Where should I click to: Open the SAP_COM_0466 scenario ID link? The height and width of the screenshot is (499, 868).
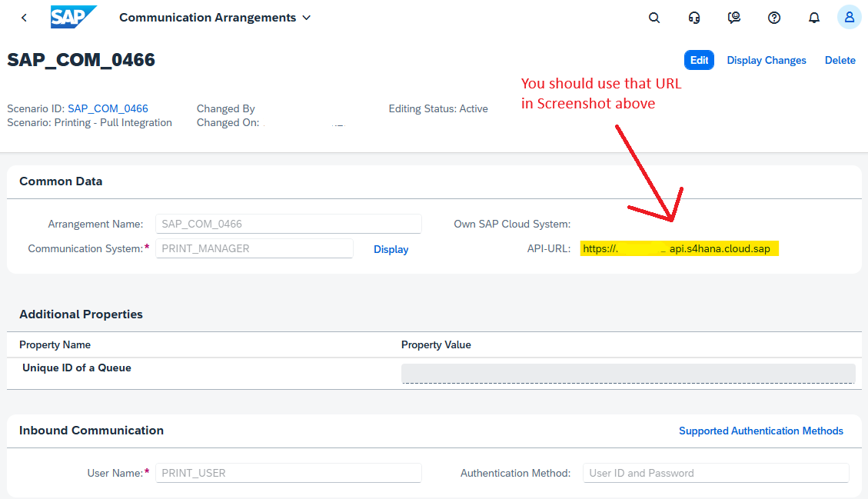(x=108, y=108)
